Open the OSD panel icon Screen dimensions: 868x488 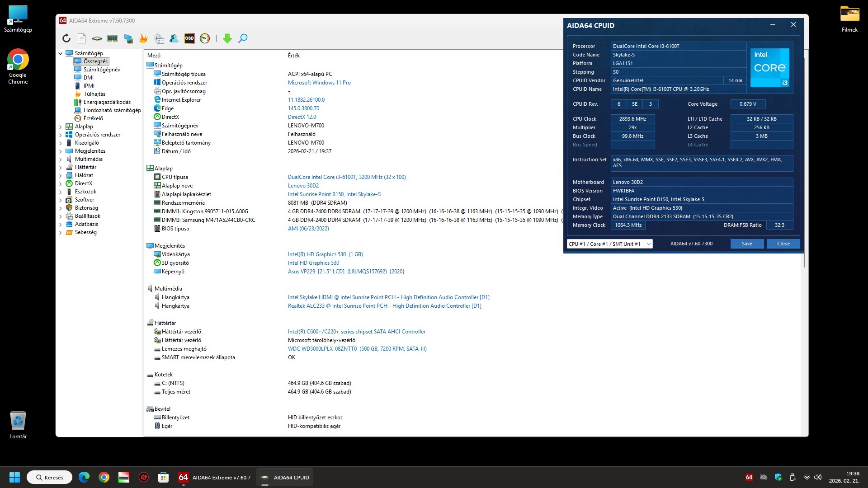tap(189, 38)
